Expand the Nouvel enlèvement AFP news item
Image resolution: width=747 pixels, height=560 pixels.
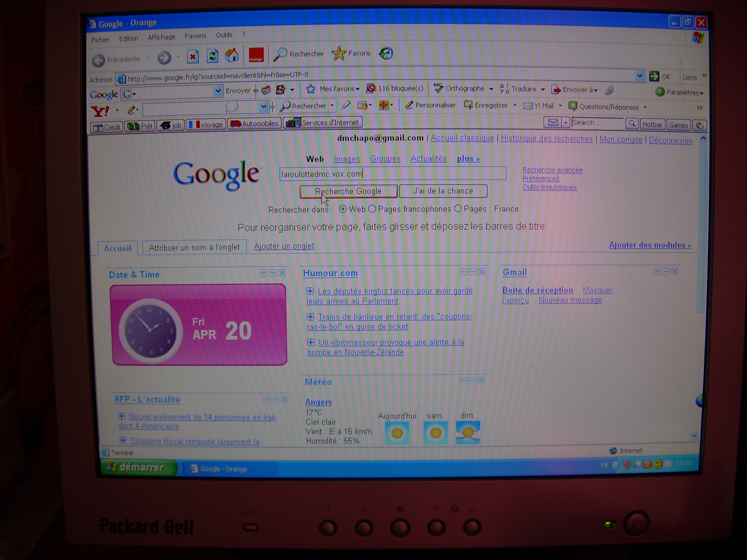point(122,416)
